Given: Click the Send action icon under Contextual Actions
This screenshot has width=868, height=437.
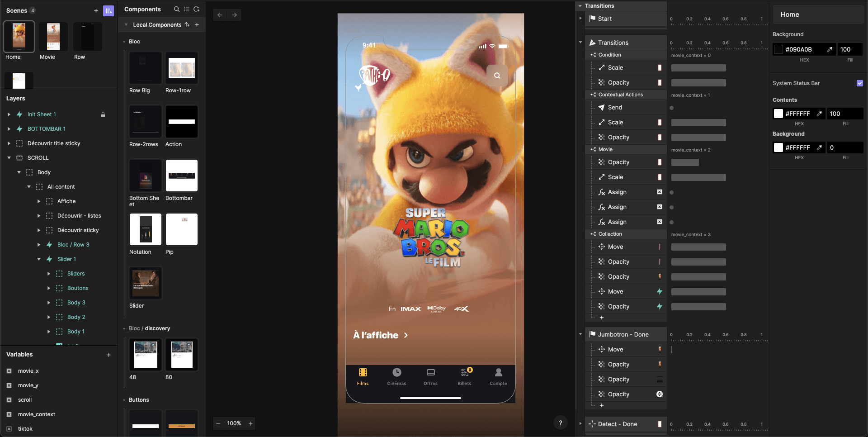Looking at the screenshot, I should point(602,107).
